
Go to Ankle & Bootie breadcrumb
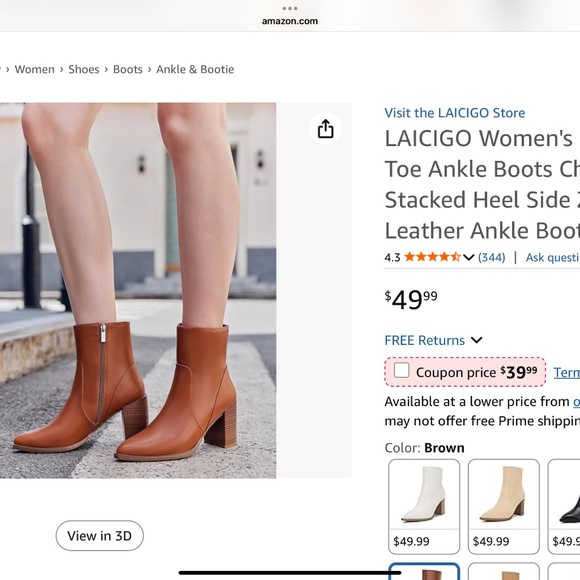click(195, 69)
